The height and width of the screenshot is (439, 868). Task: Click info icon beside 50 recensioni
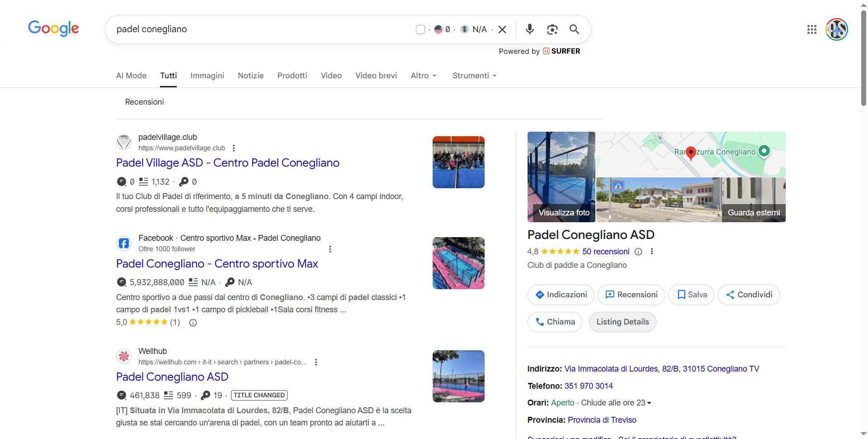[x=638, y=252]
